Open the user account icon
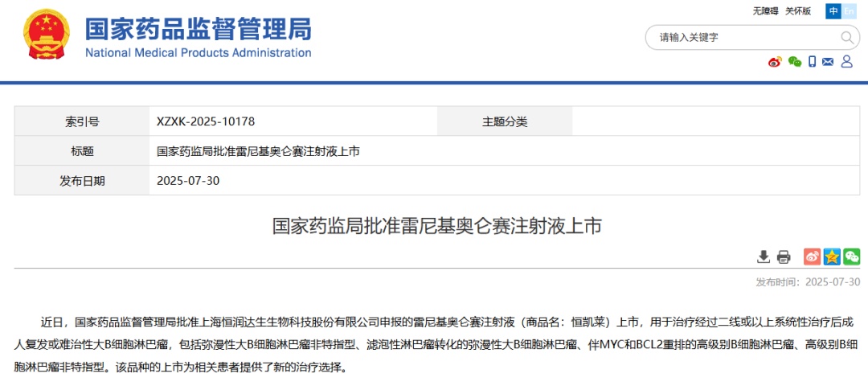Screen dimensions: 868x390 (846, 61)
